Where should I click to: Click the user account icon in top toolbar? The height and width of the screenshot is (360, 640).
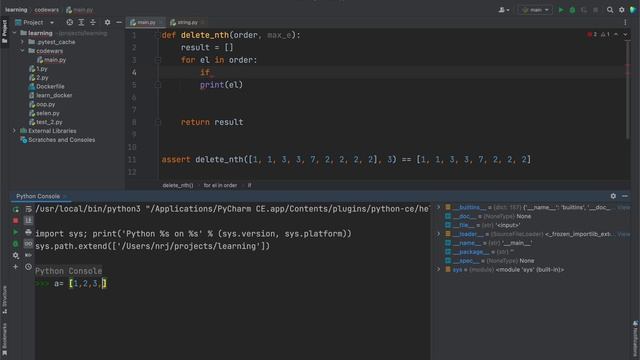coord(504,10)
